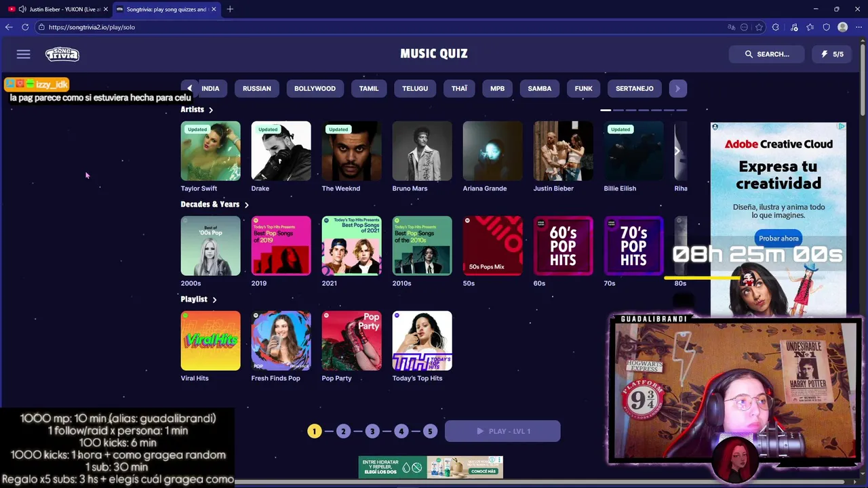Switch to the Justin Bieber YUKON tab
868x488 pixels.
coord(58,9)
